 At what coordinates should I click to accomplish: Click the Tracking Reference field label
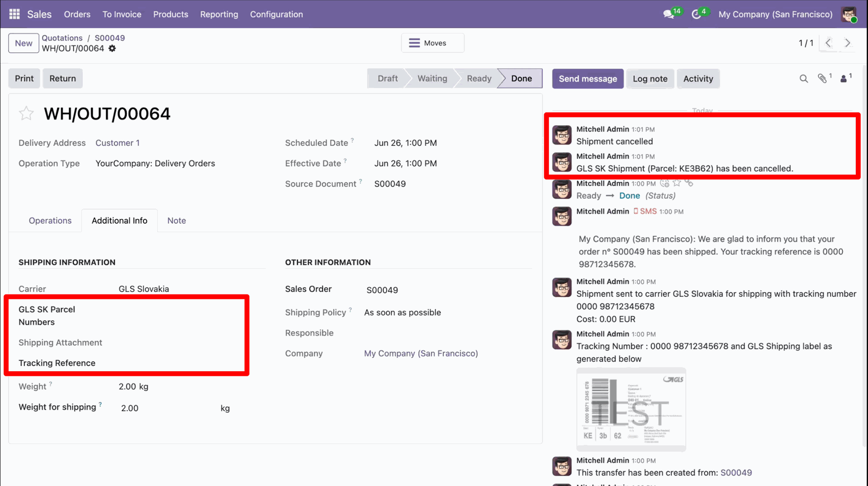point(57,363)
